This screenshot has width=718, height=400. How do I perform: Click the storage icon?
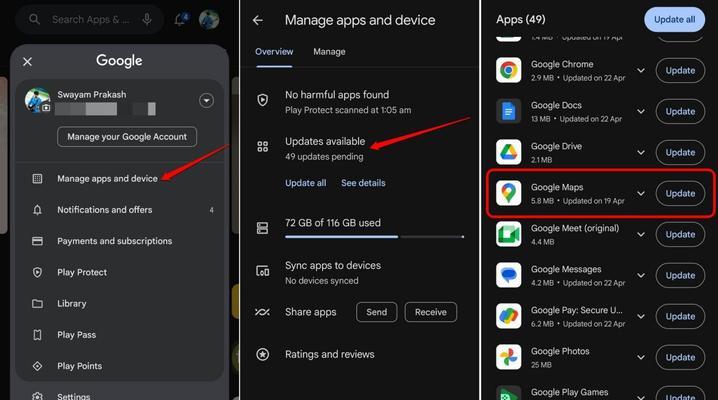click(x=262, y=227)
